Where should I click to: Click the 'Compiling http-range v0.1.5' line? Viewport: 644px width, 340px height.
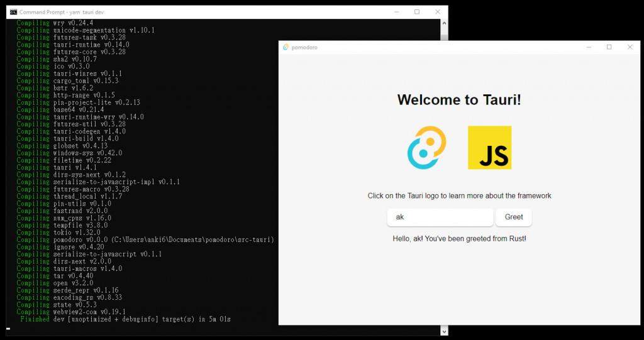click(x=65, y=96)
